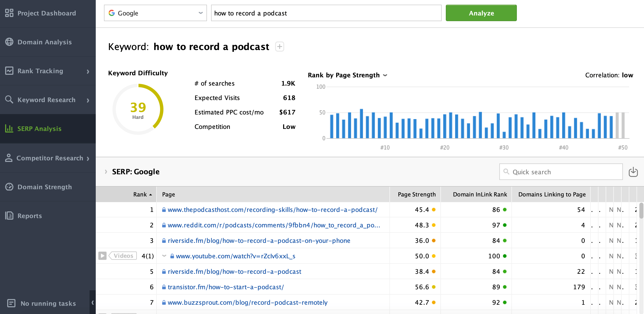The height and width of the screenshot is (314, 644).
Task: Click the Domain Strength gauge icon
Action: 9,187
